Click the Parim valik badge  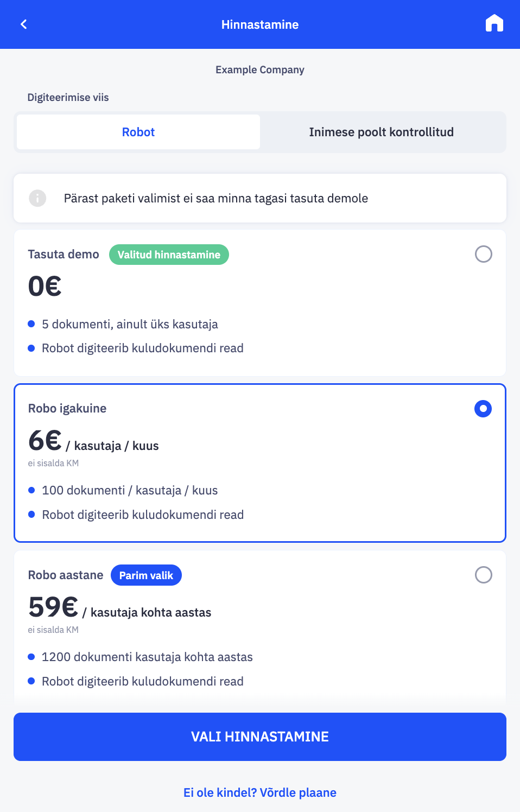[146, 575]
